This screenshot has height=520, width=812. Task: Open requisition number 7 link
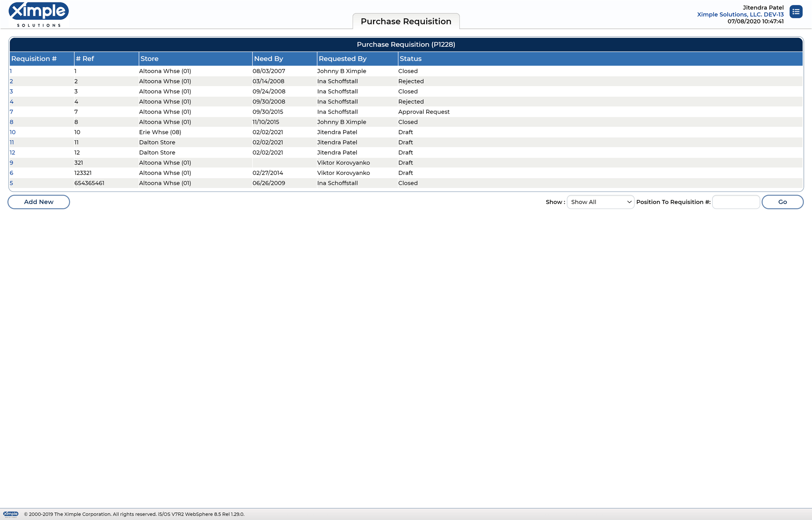click(11, 112)
